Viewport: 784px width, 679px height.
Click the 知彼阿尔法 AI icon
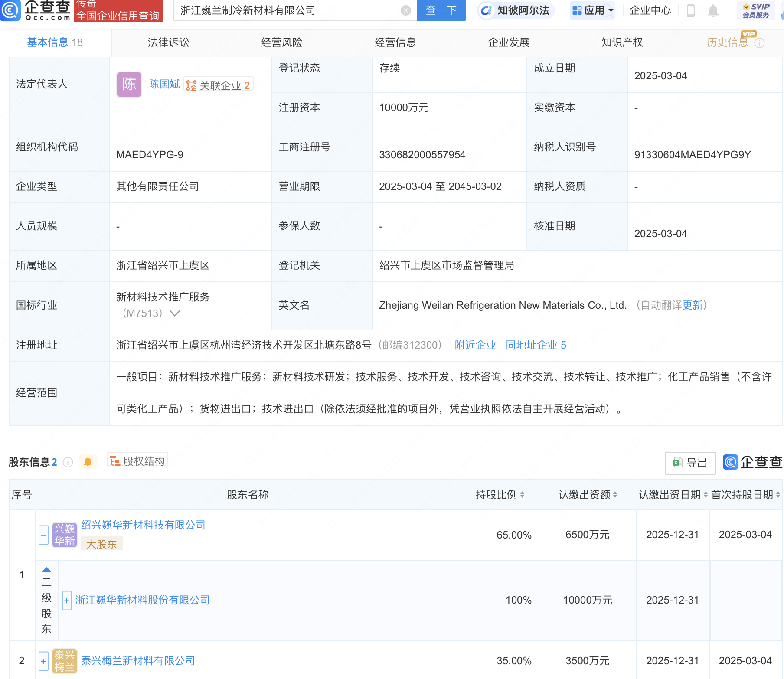pos(487,10)
